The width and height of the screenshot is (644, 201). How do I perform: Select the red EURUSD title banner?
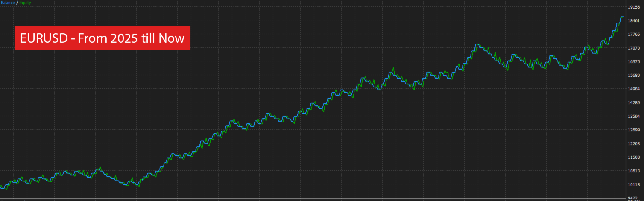coord(102,38)
